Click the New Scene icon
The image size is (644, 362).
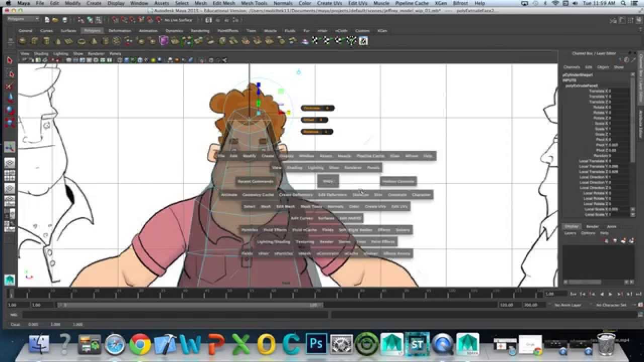point(47,20)
